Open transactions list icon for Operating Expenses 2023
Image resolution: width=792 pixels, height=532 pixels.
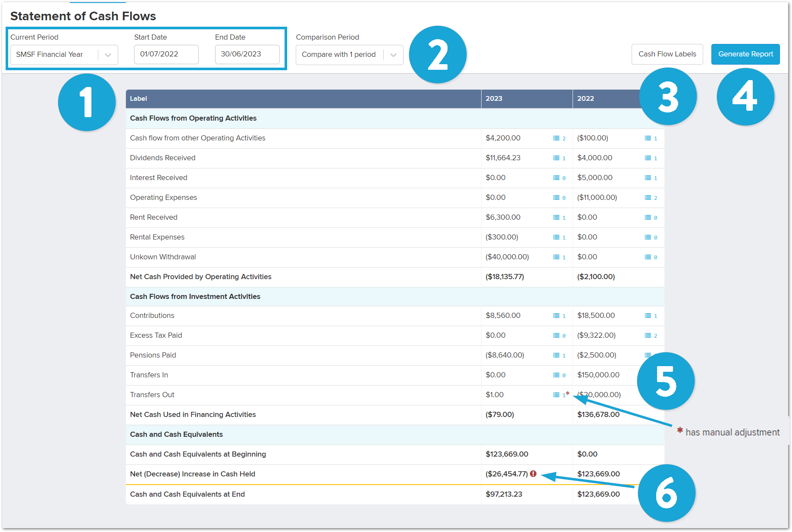[556, 198]
